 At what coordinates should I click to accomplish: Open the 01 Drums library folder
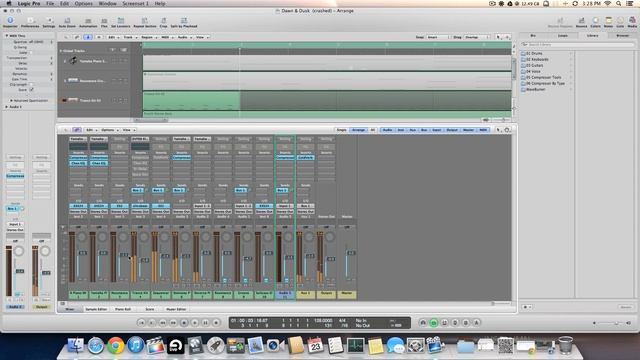pos(534,53)
